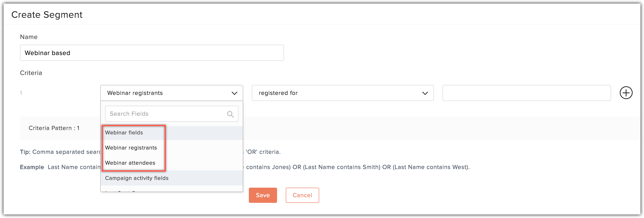Viewport: 644px width, 218px height.
Task: Click the 'Criteria Pattern : 1' text
Action: 54,128
